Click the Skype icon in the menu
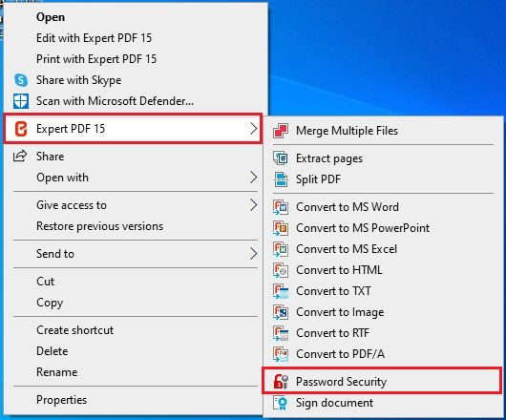Viewport: 506px width, 420px height. [x=21, y=80]
